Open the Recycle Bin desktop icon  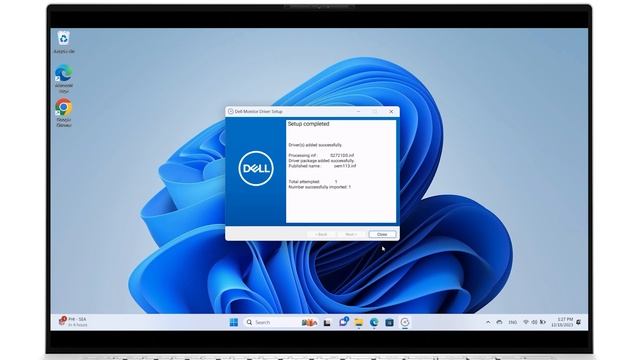point(64,42)
